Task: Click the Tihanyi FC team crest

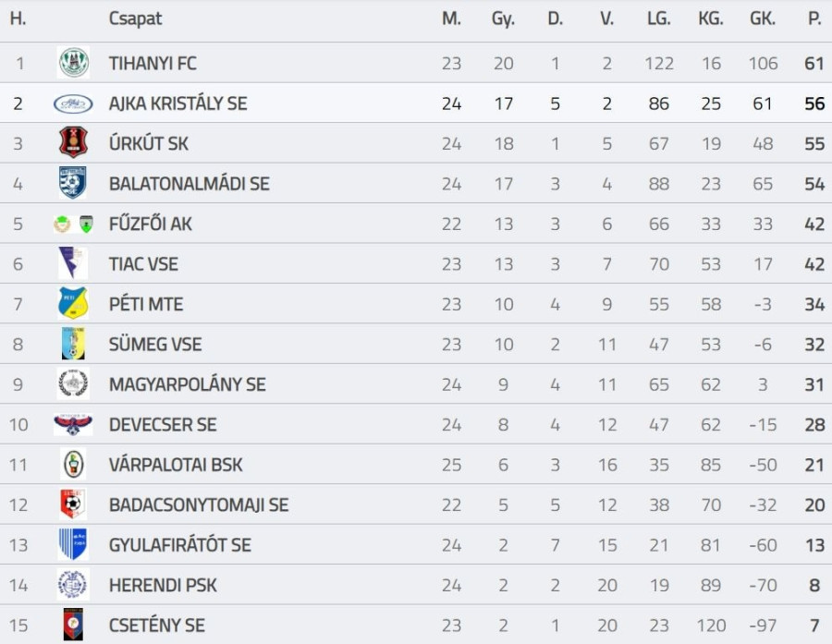Action: (74, 63)
